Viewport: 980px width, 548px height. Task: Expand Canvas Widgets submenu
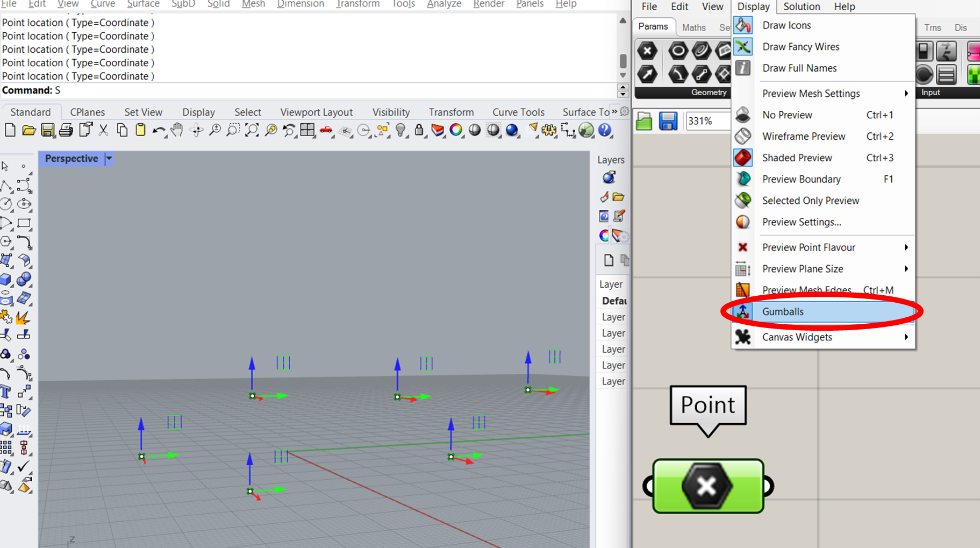tap(823, 337)
